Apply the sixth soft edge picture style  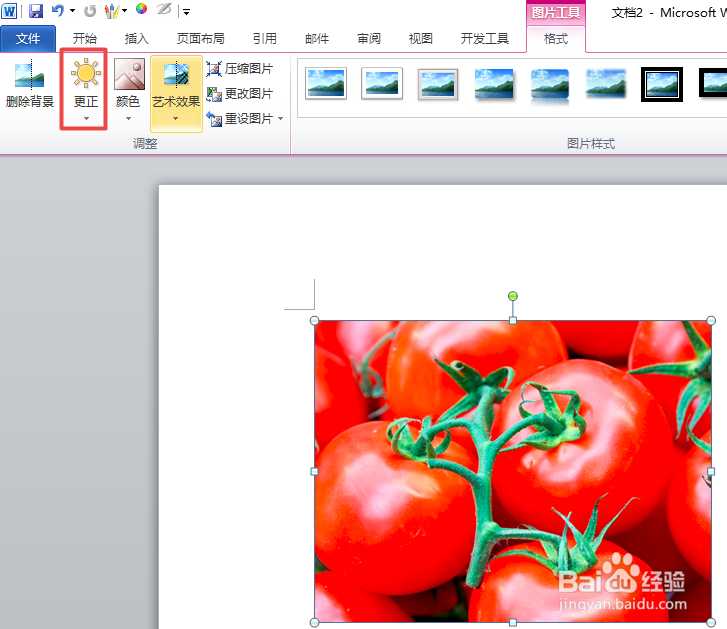(x=606, y=83)
